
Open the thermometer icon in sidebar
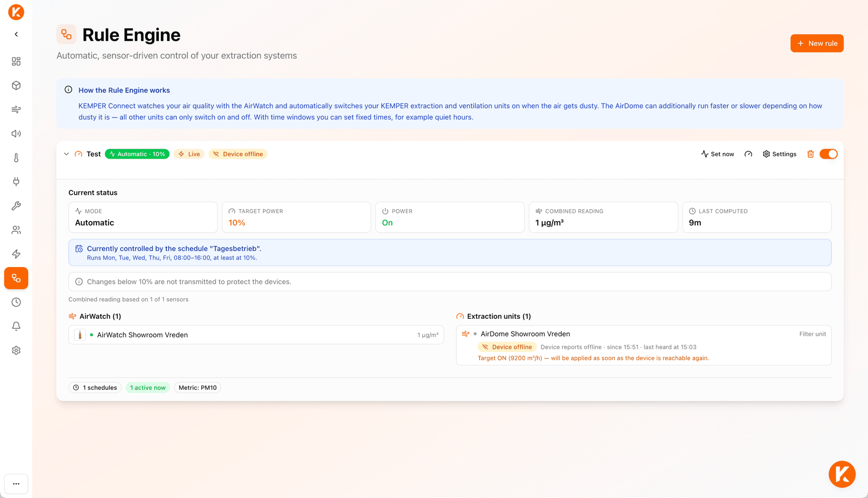[x=16, y=158]
